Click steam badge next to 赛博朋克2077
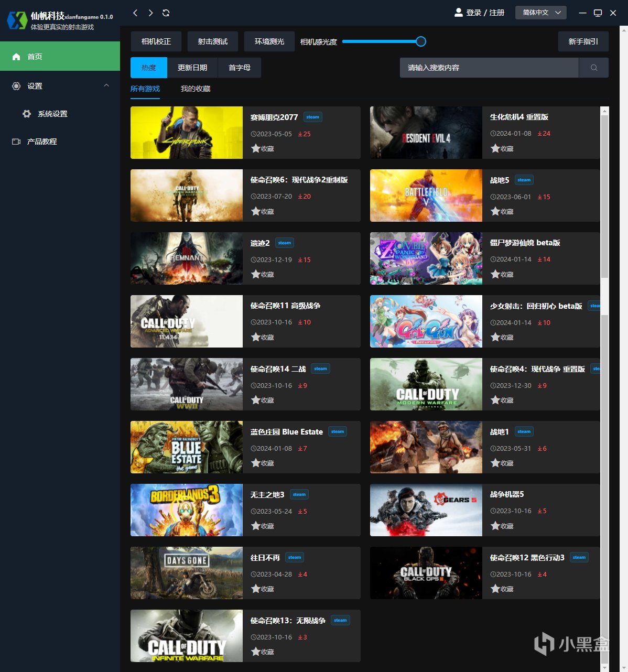Screen dimensions: 628x672 (313, 117)
